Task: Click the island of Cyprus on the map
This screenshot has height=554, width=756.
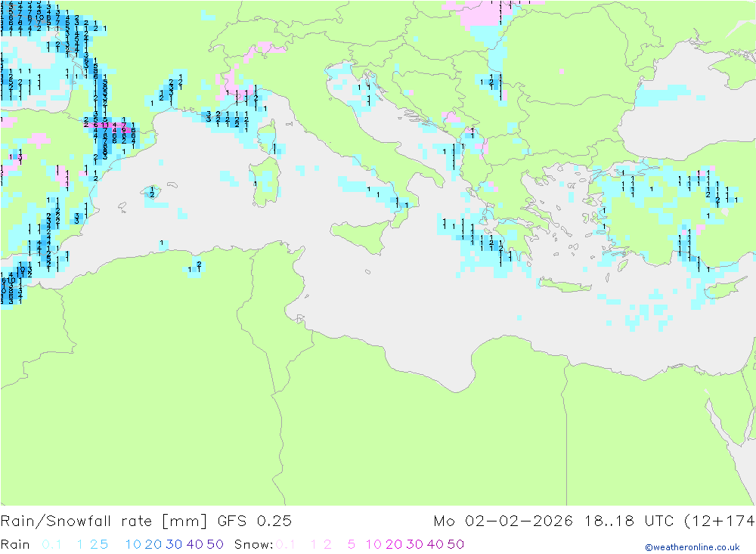Action: click(x=724, y=288)
